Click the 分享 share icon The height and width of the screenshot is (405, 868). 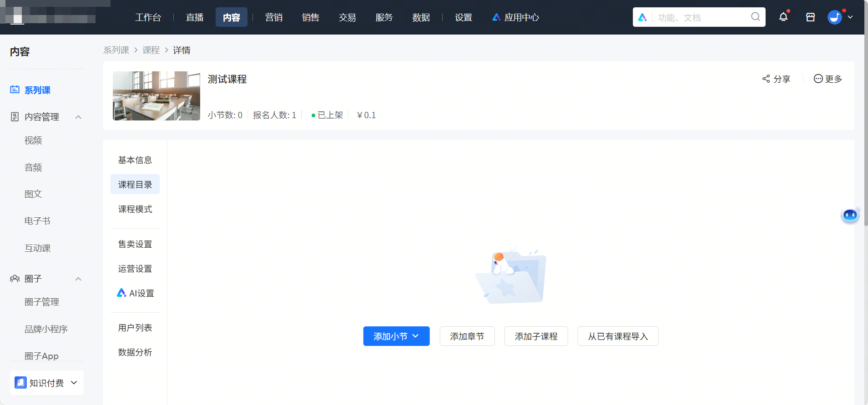[x=766, y=79]
